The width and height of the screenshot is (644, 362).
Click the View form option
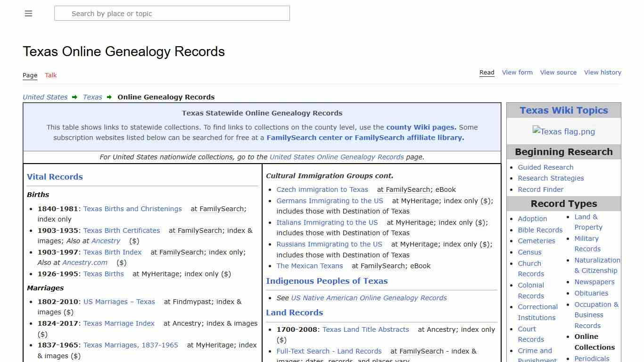point(517,72)
